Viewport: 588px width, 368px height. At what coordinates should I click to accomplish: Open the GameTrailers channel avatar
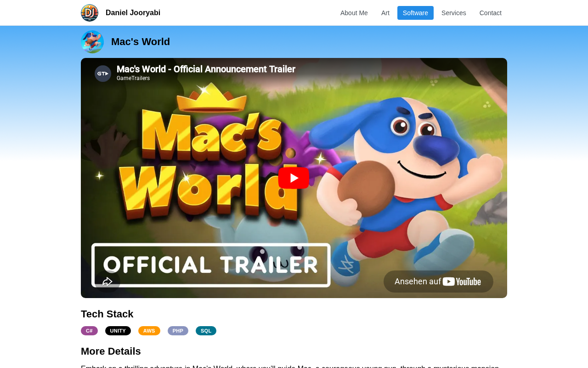pos(103,74)
